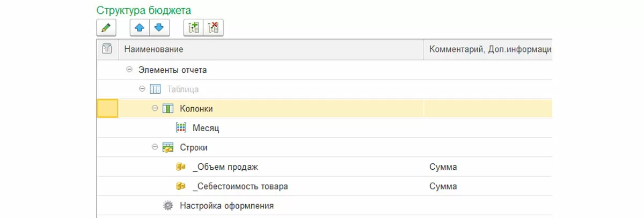Click the Месяц calendar icon
644x218 pixels.
181,128
